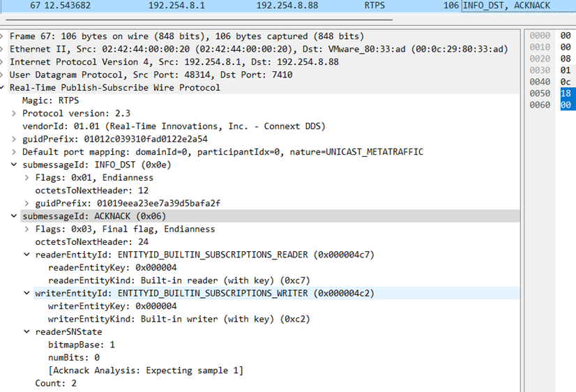The image size is (576, 392).
Task: Expand the Flags: 0x01, Endianness entry
Action: (29, 178)
